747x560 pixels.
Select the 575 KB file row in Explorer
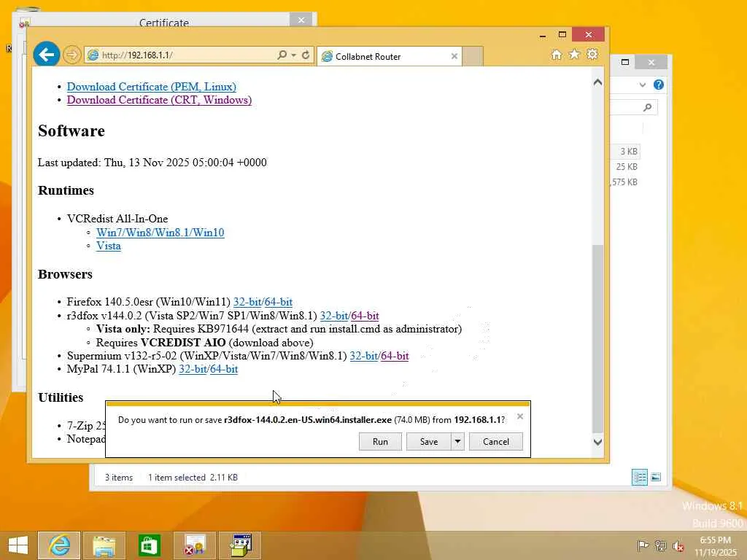[625, 182]
